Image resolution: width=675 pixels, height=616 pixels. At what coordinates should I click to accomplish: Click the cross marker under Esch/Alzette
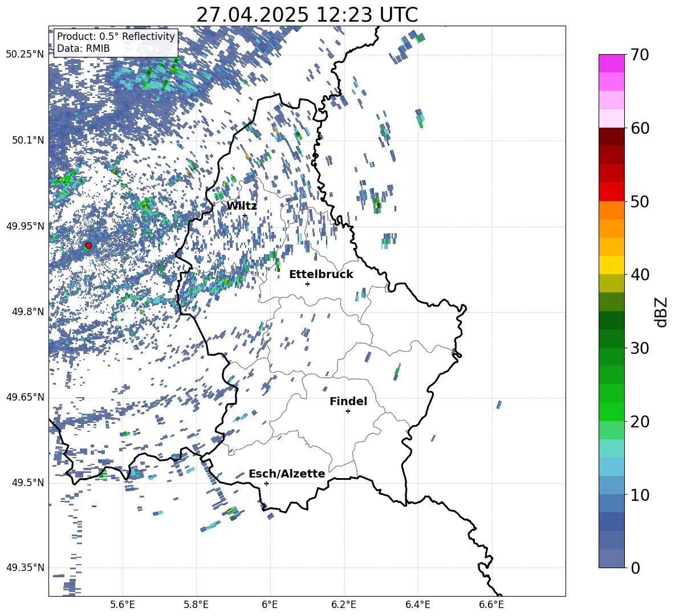[x=266, y=483]
